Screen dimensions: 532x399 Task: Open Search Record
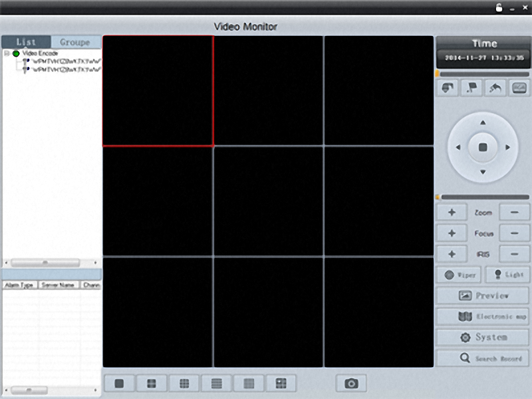click(x=483, y=358)
